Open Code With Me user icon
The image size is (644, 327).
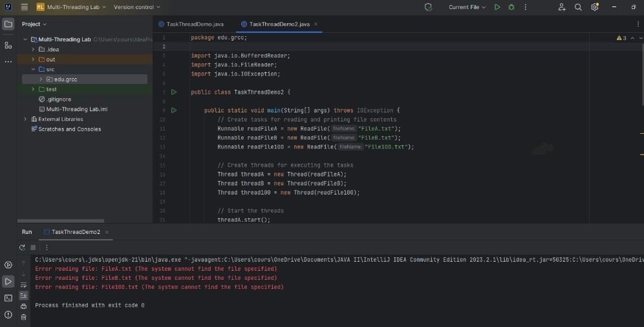click(x=561, y=7)
